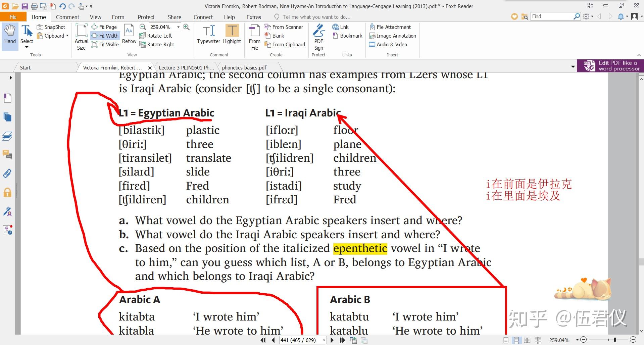
Task: Open the status bar zoom level dropdown
Action: click(x=577, y=340)
